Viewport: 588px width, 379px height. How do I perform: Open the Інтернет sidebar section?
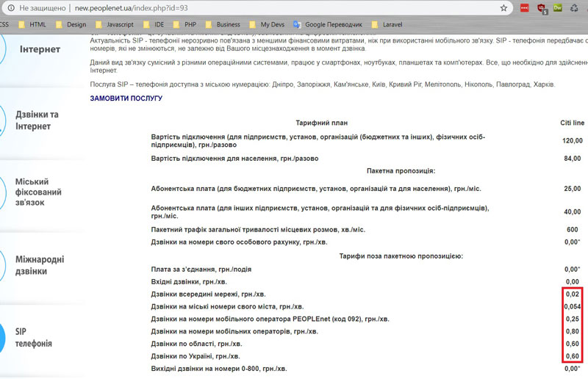(x=40, y=49)
